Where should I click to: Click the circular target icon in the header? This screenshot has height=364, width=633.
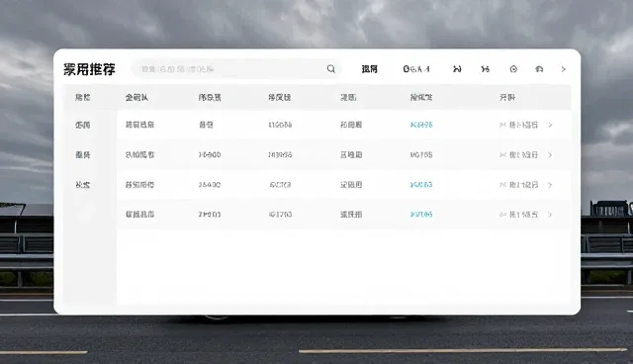click(513, 69)
